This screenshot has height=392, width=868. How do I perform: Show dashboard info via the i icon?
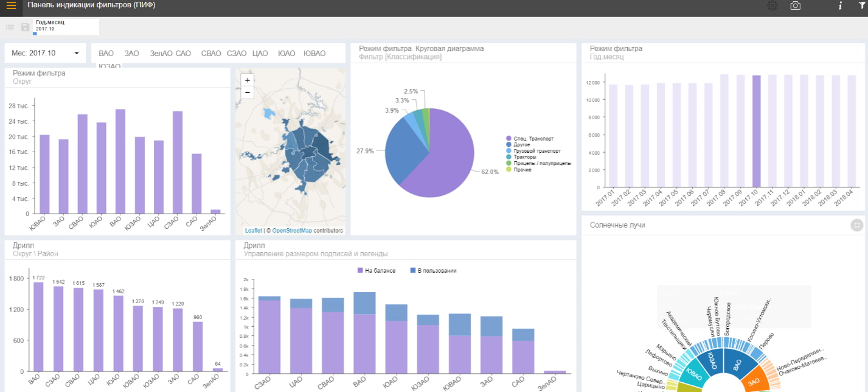coord(840,5)
